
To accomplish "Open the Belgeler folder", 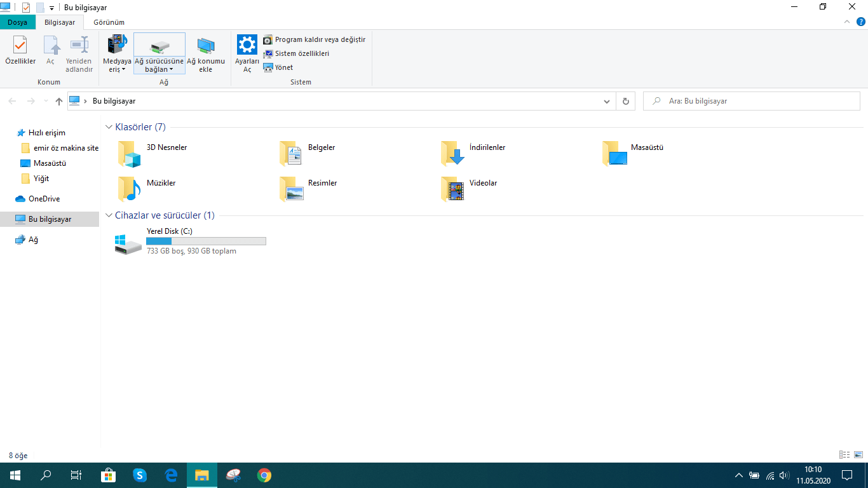I will [x=308, y=153].
